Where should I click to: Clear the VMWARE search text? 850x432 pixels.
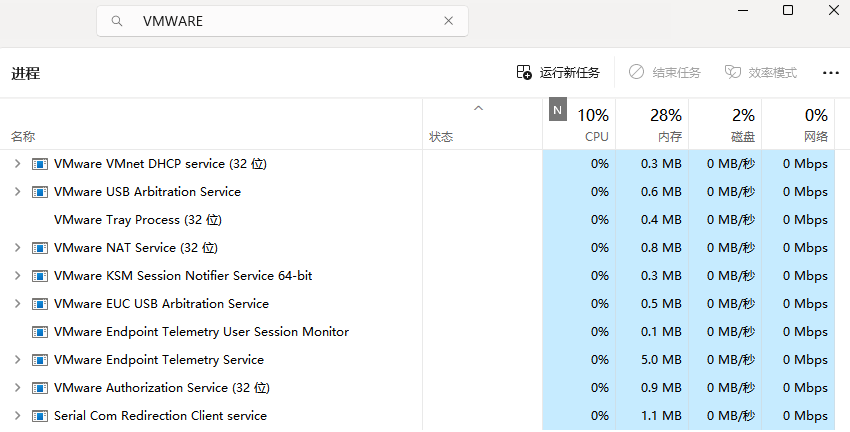(449, 21)
